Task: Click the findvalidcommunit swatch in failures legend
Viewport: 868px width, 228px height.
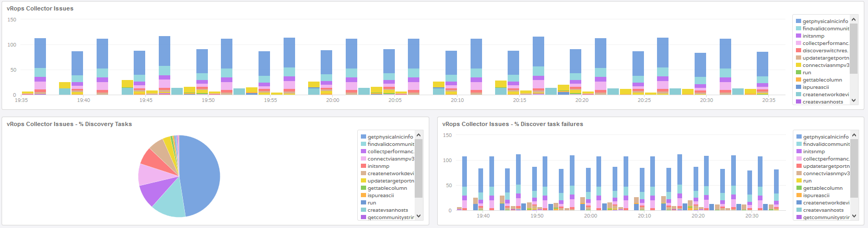Action: tap(799, 144)
